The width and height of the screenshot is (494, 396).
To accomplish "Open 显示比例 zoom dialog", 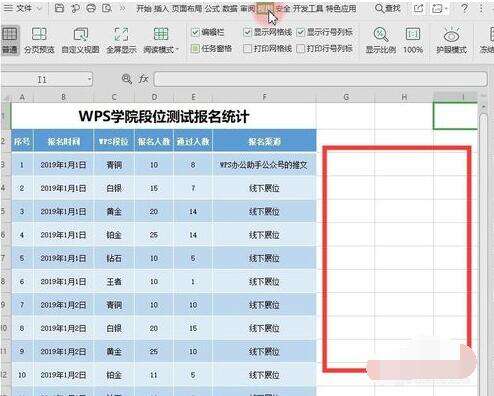I will coord(381,41).
